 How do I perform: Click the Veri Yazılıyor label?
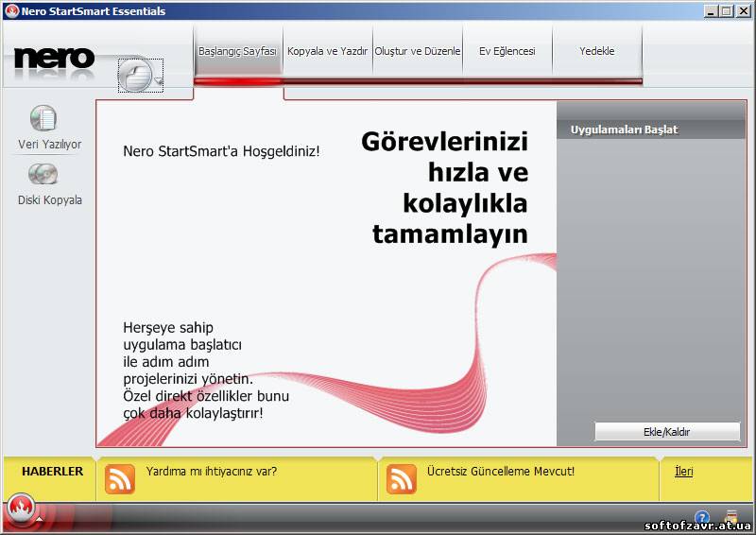click(50, 145)
